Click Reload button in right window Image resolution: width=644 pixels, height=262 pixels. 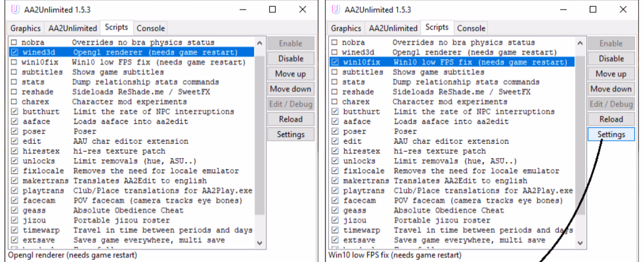[x=611, y=120]
